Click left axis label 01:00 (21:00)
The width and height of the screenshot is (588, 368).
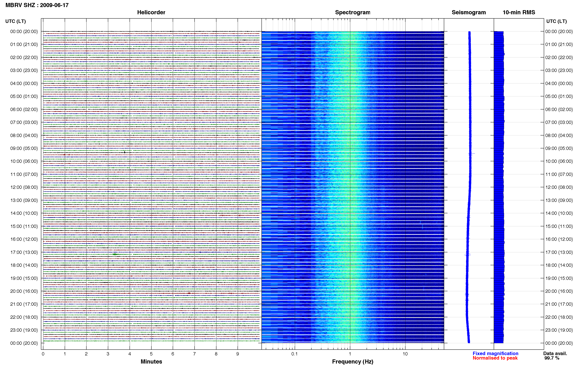(x=24, y=45)
